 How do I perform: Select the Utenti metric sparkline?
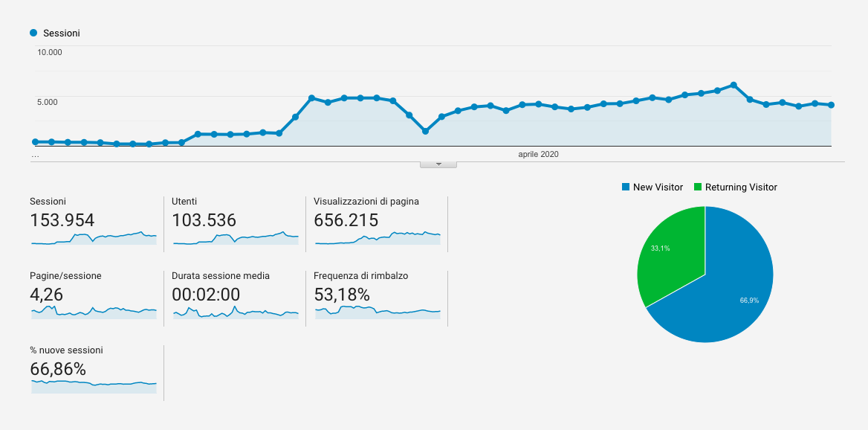click(236, 238)
